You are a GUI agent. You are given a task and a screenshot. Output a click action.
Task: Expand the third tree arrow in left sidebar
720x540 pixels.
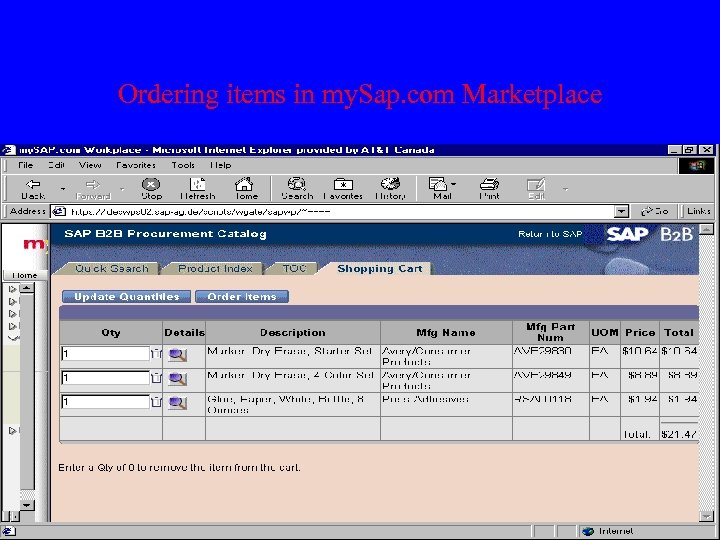(12, 314)
